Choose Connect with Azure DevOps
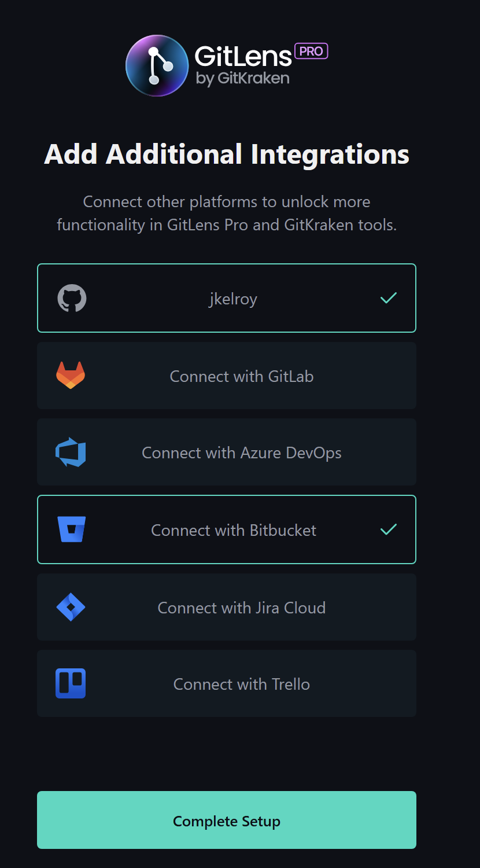The image size is (480, 868). click(x=227, y=452)
